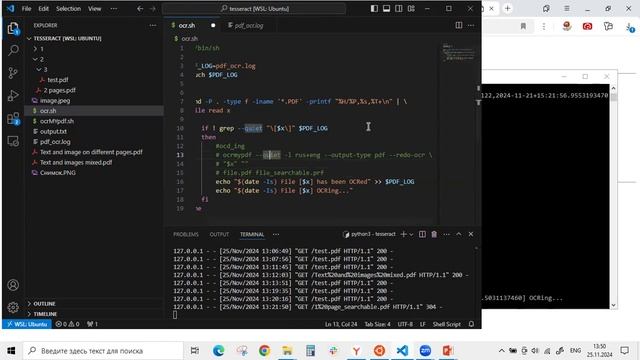The image size is (640, 360).
Task: Open the Extensions view
Action: click(13, 119)
